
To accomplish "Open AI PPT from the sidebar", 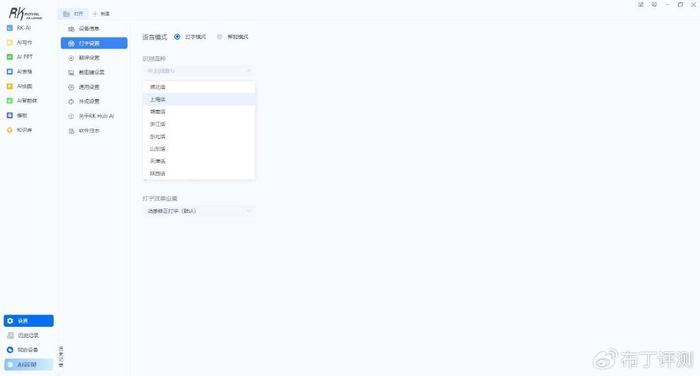I will click(x=9, y=57).
